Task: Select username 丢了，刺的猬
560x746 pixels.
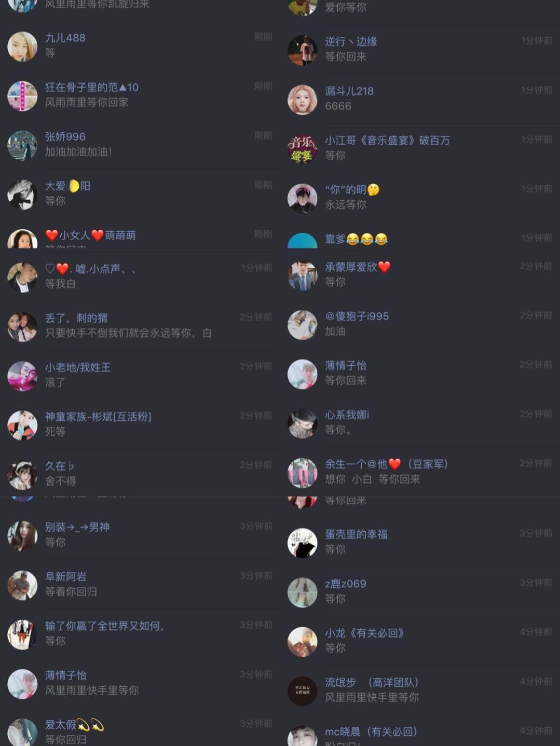Action: (76, 318)
